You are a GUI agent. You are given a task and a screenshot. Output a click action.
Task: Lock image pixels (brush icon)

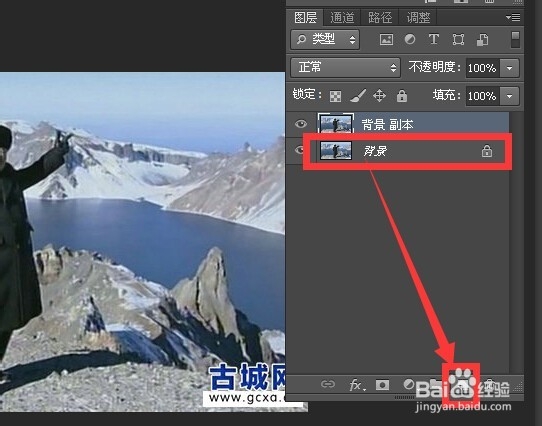357,96
